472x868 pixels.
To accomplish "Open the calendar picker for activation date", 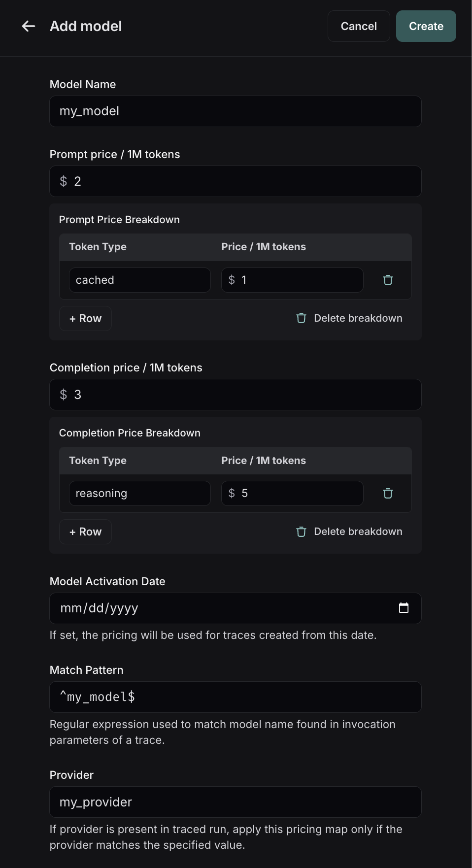I will pos(404,608).
